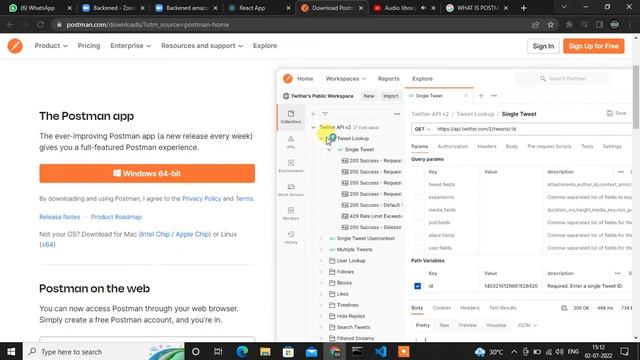Click the Postman app preview screenshot
This screenshot has width=640, height=360.
coord(454,205)
